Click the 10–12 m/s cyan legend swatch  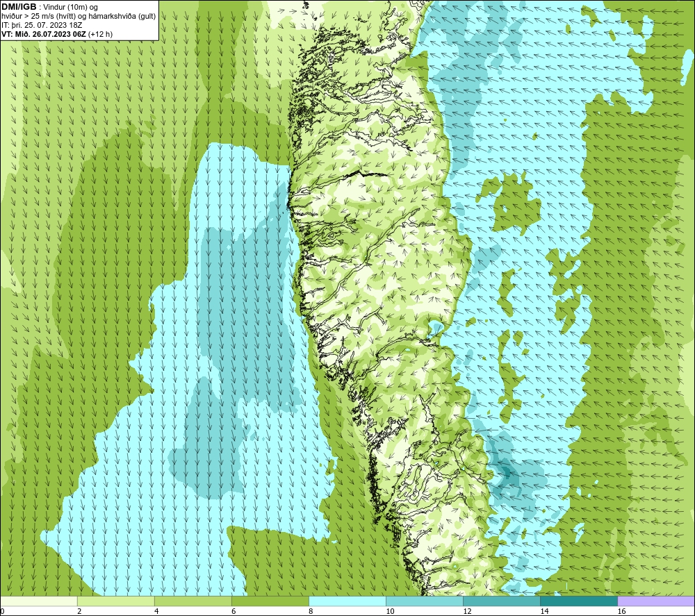pos(424,601)
